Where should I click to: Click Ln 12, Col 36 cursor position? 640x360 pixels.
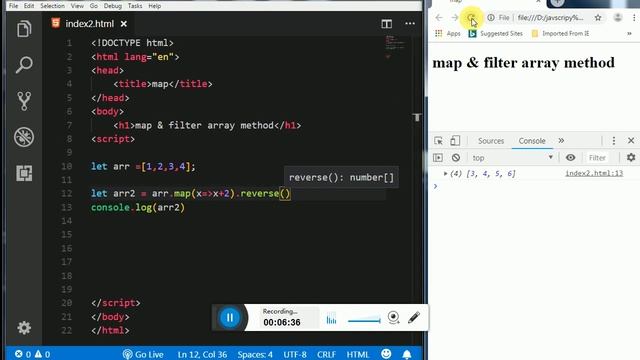[202, 354]
